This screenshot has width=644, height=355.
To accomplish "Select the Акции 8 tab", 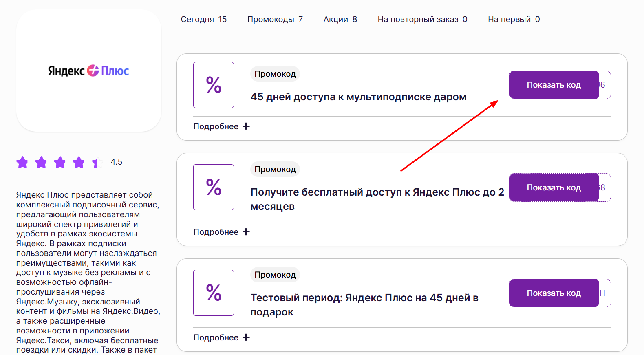I will pos(340,19).
